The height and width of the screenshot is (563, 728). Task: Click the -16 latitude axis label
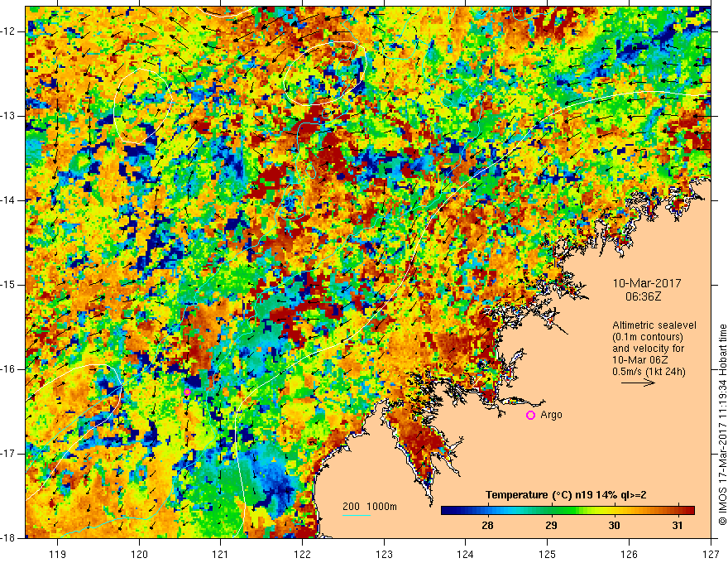point(8,369)
